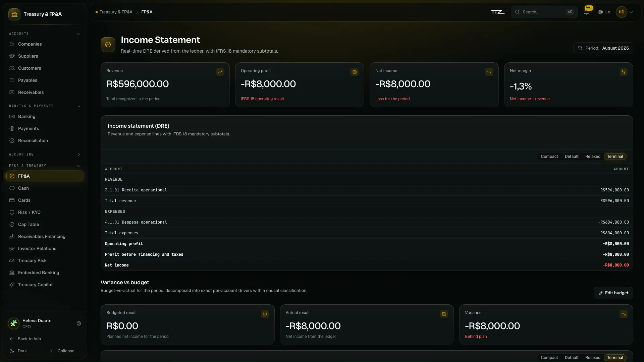644x362 pixels.
Task: Click the Back to hub link
Action: tap(25, 339)
